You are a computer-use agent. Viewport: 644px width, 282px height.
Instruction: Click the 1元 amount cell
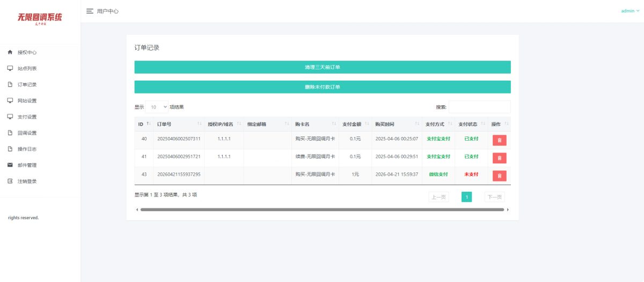[355, 175]
